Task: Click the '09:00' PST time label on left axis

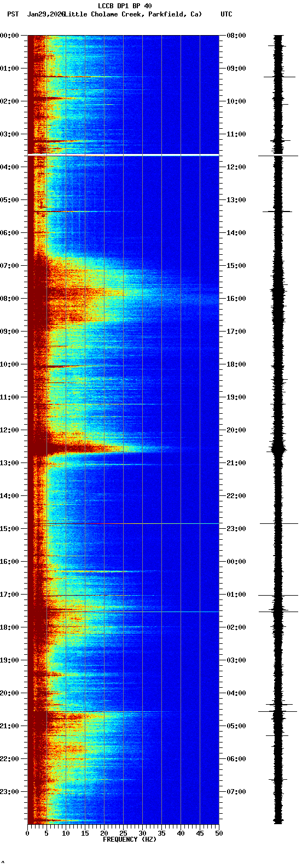Action: (x=9, y=332)
